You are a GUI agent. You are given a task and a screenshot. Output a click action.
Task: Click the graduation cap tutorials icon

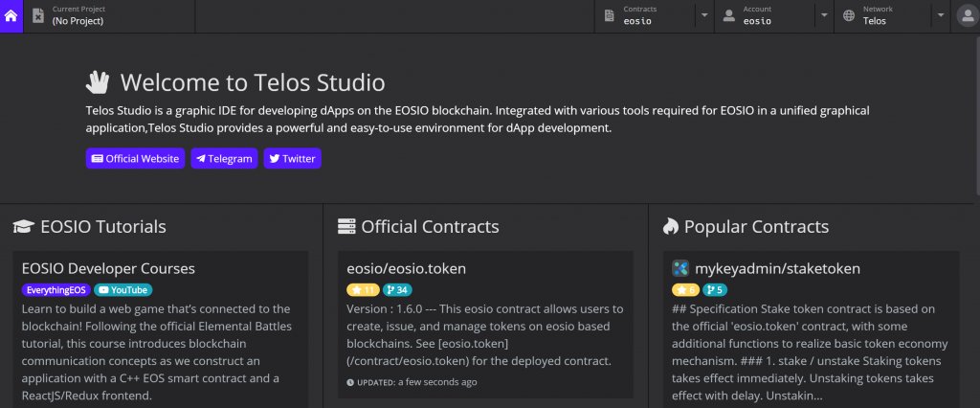[23, 227]
